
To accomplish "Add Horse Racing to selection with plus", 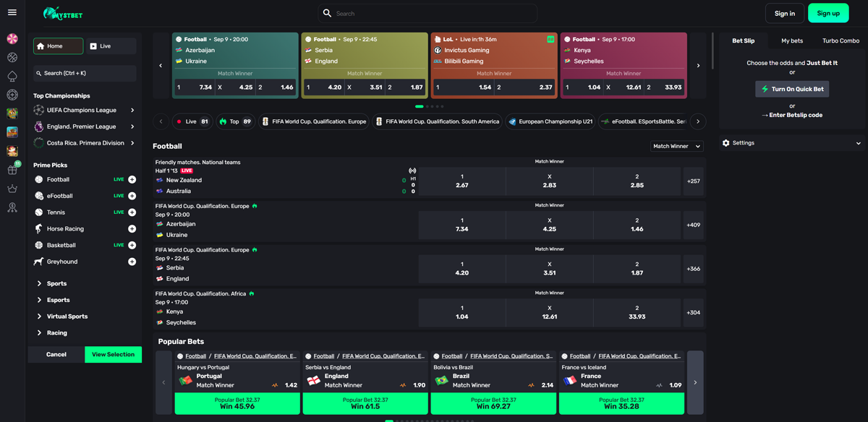I will [x=132, y=228].
